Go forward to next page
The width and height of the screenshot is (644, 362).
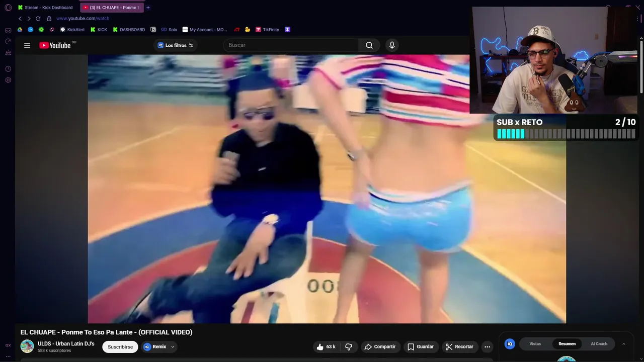[29, 19]
